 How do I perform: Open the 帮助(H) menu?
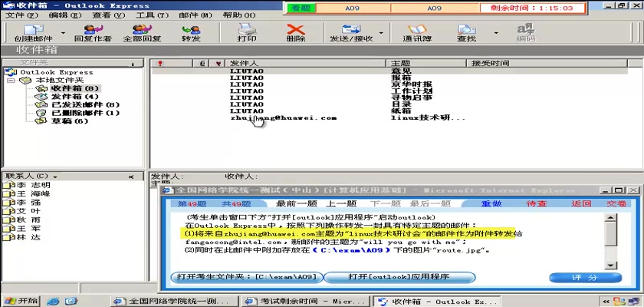coord(239,15)
